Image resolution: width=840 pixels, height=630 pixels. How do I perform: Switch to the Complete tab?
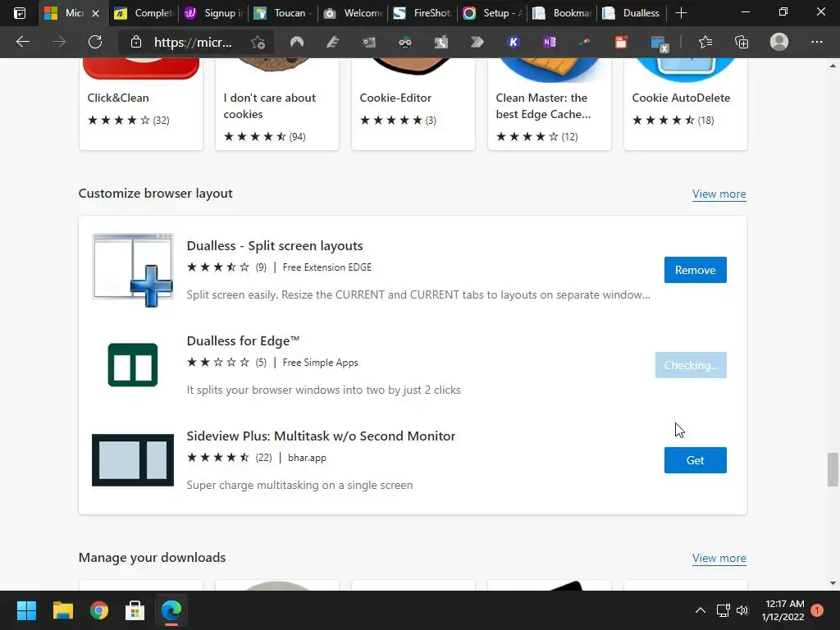144,13
